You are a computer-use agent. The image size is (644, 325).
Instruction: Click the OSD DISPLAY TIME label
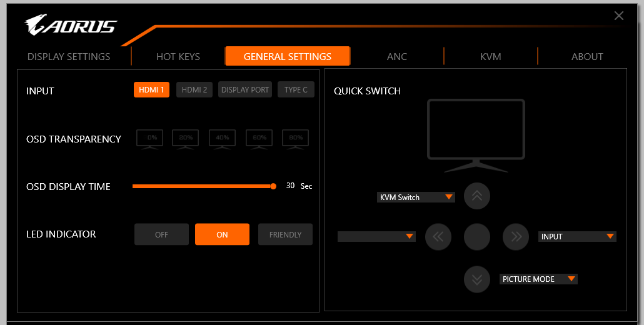point(68,187)
